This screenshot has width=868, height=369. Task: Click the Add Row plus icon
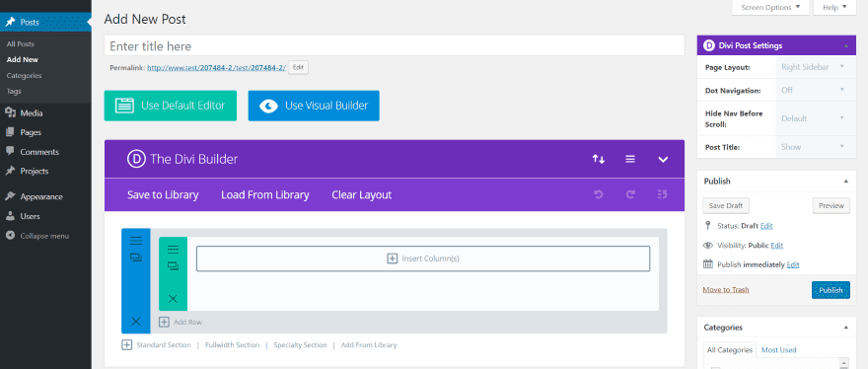pyautogui.click(x=164, y=322)
